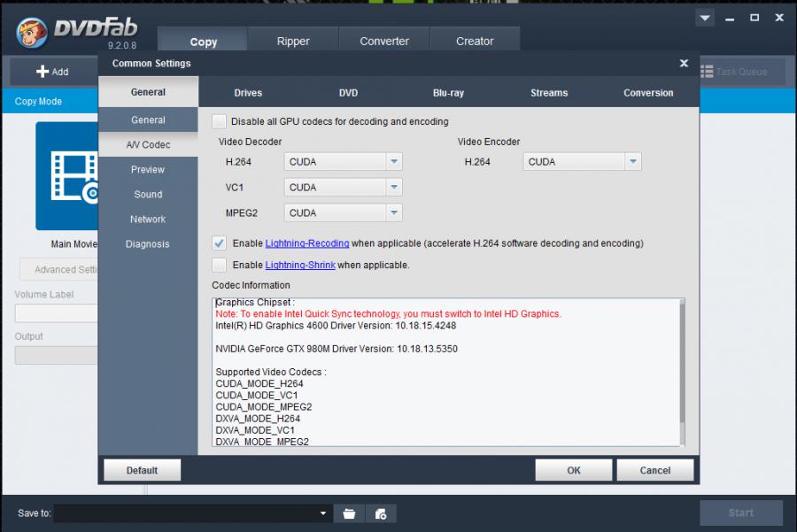Open the General settings tab
797x532 pixels.
148,92
